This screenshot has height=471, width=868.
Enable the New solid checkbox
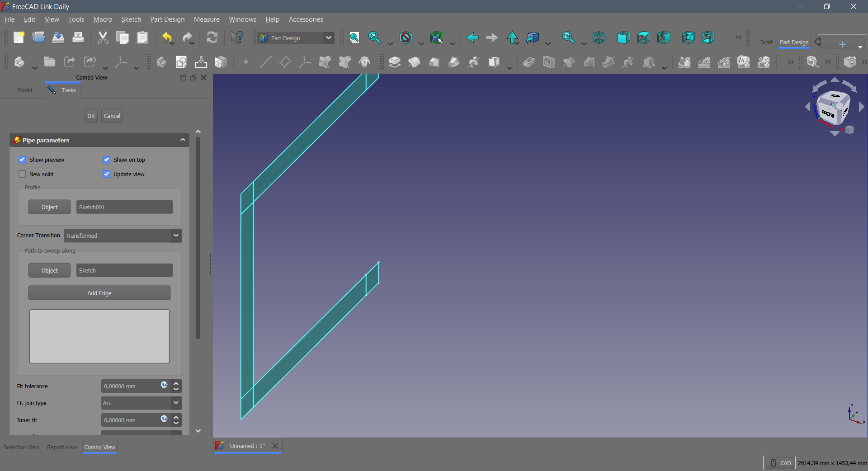[22, 174]
